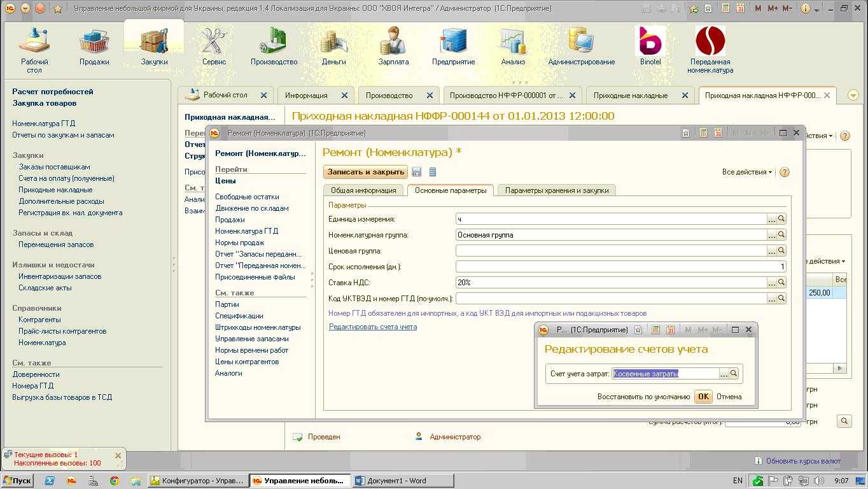
Task: Open the main 1C menu orange arrow button
Action: [x=25, y=8]
